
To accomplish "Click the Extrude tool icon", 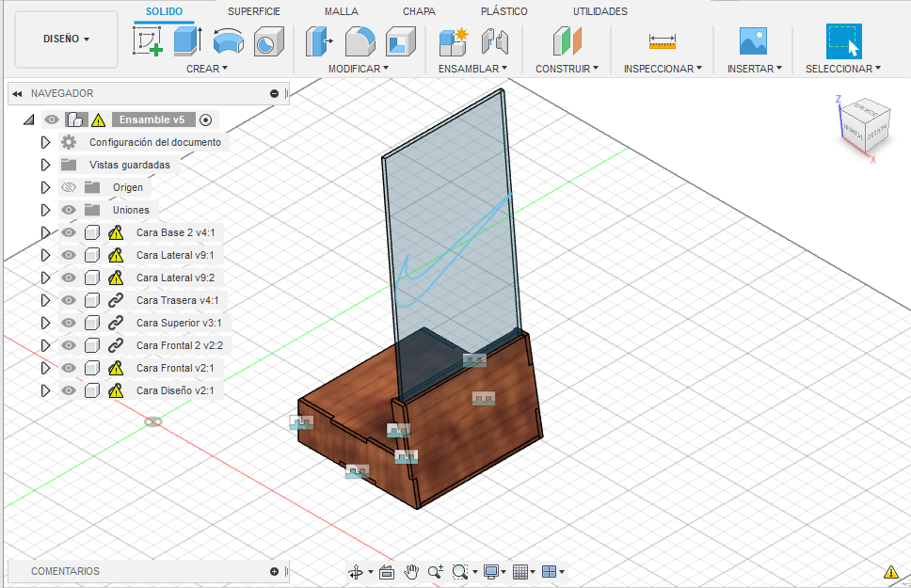I will coord(187,41).
